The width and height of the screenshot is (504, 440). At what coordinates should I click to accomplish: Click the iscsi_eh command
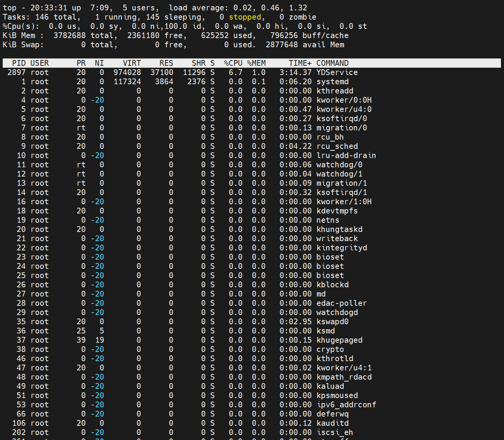click(335, 432)
